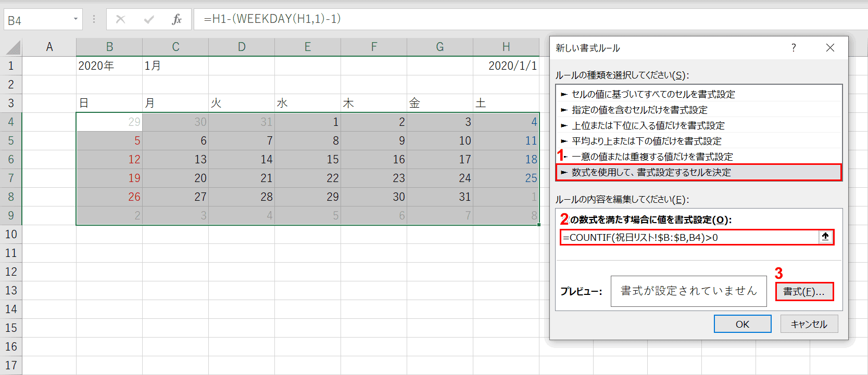Click the confirm checkmark icon in formula bar
The image size is (868, 375).
click(149, 20)
